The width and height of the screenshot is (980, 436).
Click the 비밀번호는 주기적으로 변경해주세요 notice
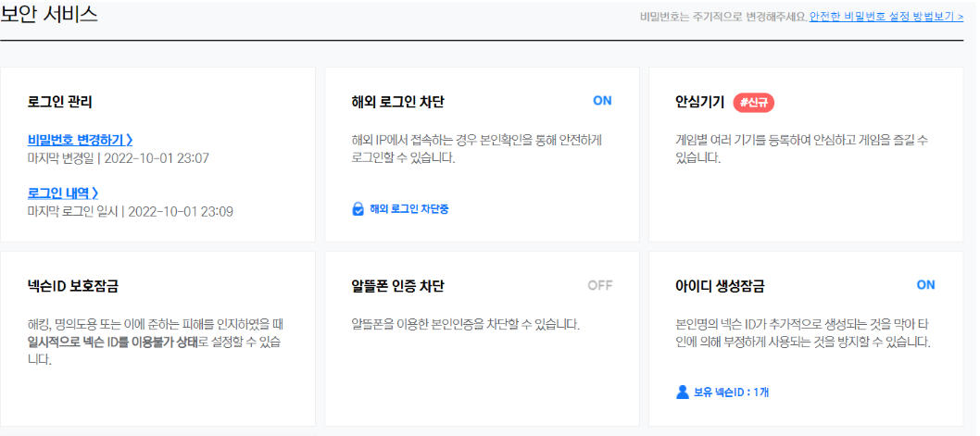(723, 17)
